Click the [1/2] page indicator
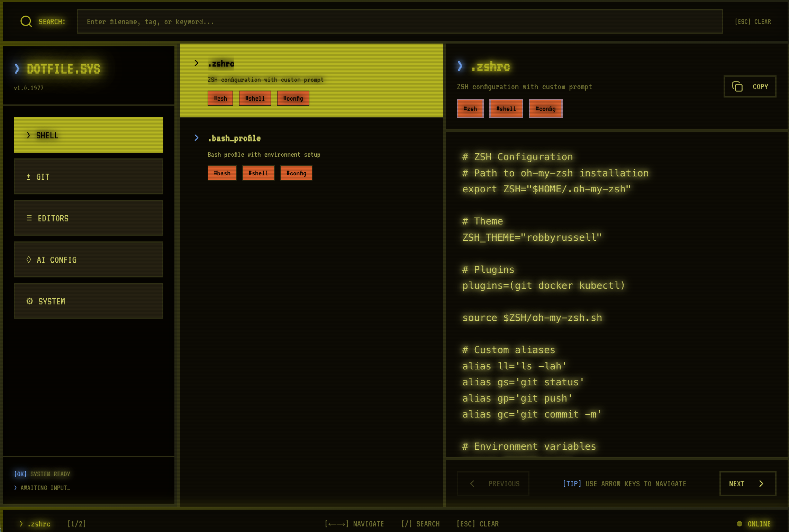The height and width of the screenshot is (532, 789). click(77, 524)
